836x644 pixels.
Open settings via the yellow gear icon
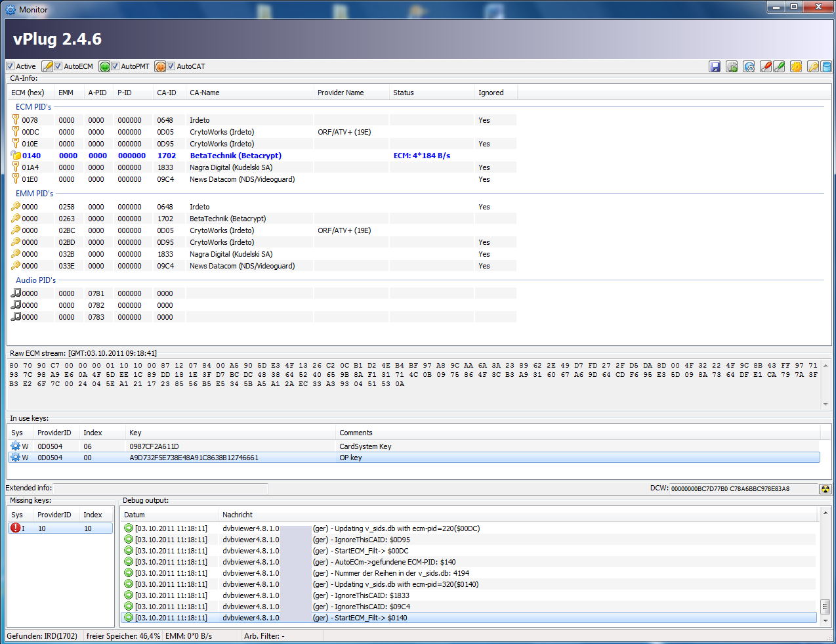[796, 66]
